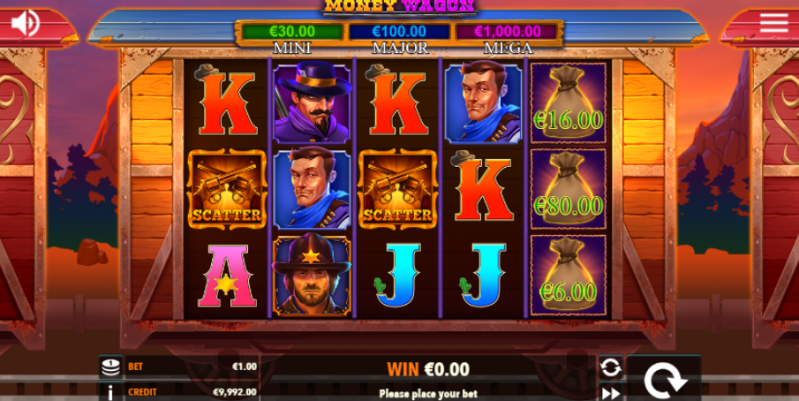This screenshot has height=401, width=799.
Task: Select the MEGA jackpot display
Action: tap(506, 32)
